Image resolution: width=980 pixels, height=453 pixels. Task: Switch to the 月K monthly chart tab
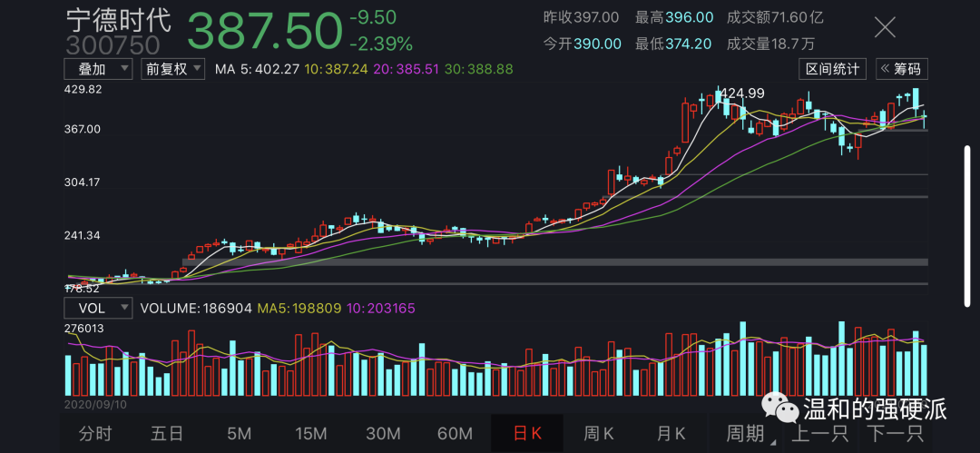(x=671, y=434)
